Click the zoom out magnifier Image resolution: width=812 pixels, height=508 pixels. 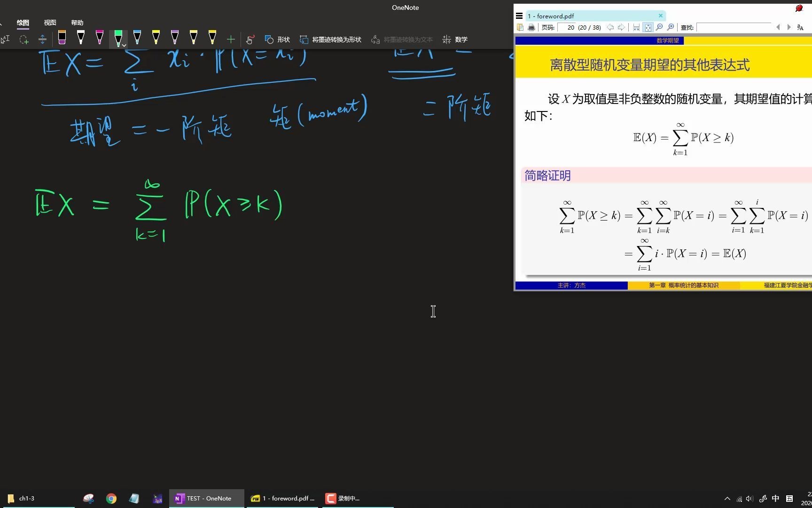tap(659, 27)
